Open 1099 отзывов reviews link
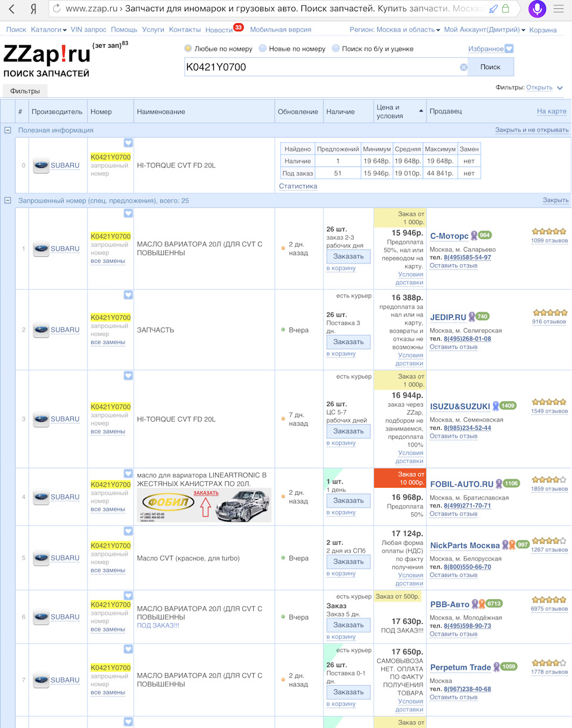Screen dimensions: 572x728 [549, 241]
